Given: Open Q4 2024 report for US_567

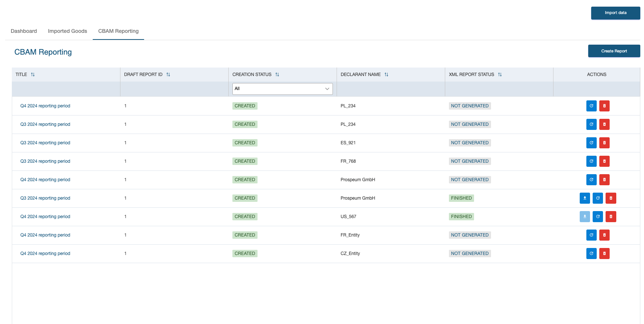Looking at the screenshot, I should click(45, 217).
